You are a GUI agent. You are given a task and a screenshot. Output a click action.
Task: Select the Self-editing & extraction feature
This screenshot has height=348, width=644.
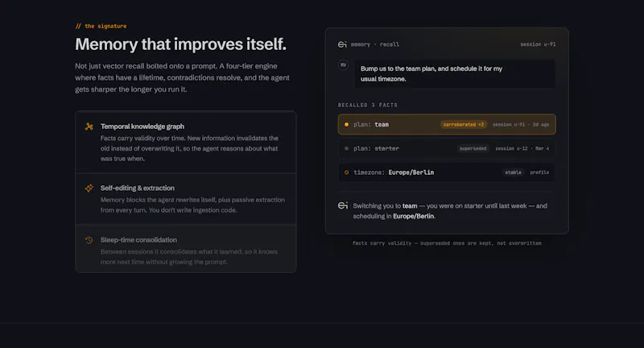(x=186, y=199)
